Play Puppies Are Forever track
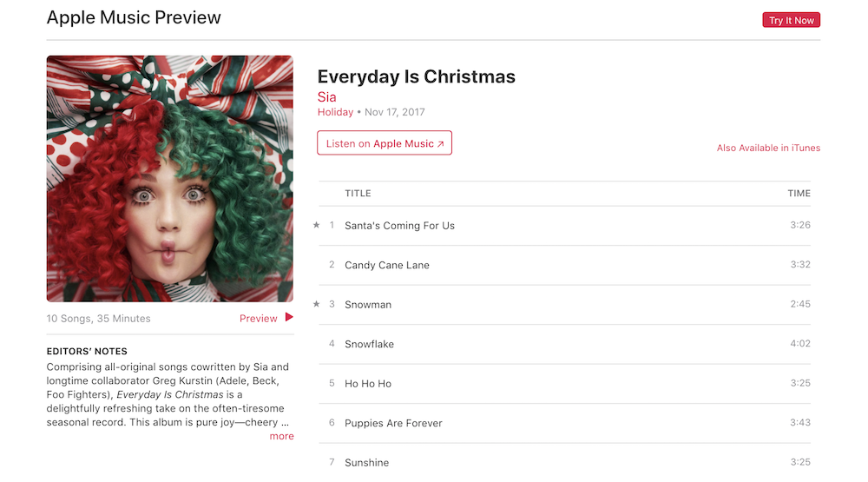The image size is (868, 482). click(565, 423)
